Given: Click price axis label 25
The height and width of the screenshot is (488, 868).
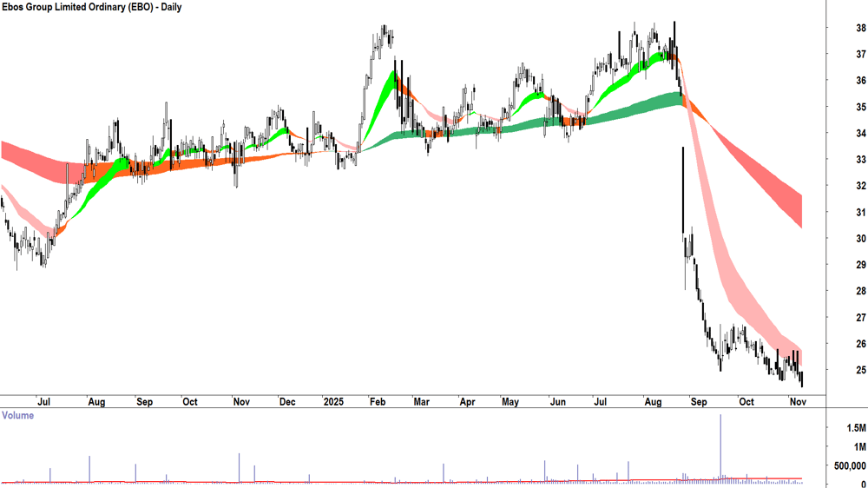Looking at the screenshot, I should click(861, 370).
